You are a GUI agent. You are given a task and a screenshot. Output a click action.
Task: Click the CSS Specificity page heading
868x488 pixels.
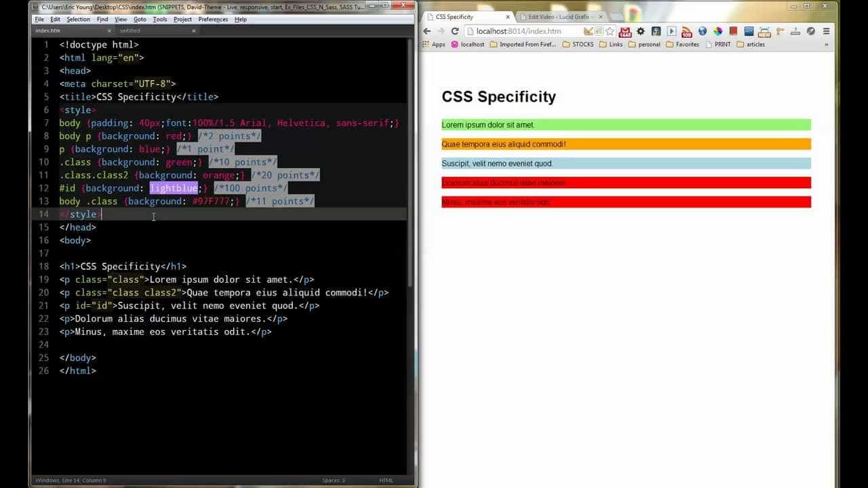click(498, 97)
